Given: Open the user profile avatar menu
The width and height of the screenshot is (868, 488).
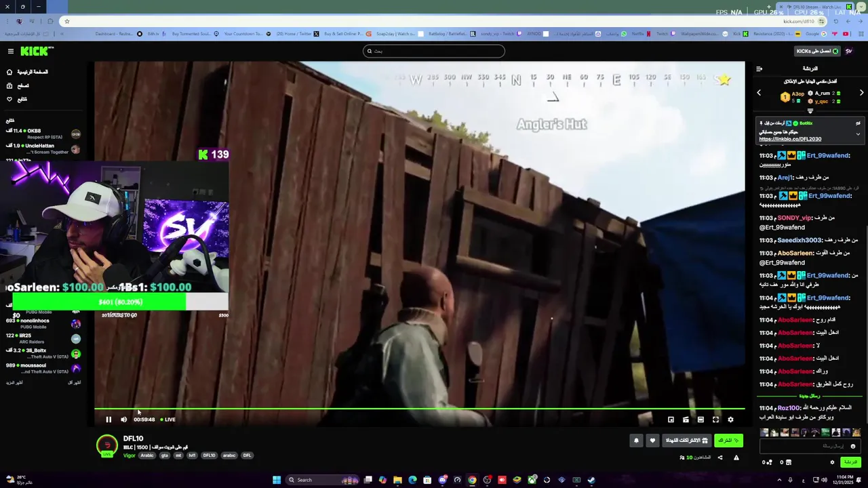Looking at the screenshot, I should coord(849,51).
